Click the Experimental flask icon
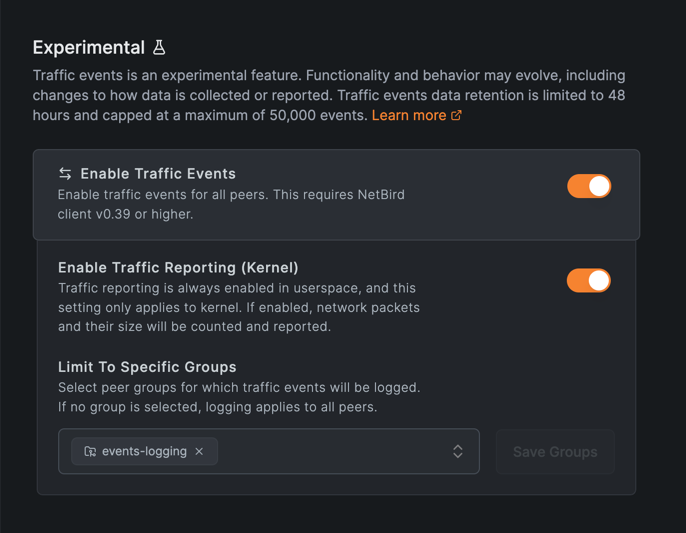This screenshot has width=686, height=533. pyautogui.click(x=159, y=47)
